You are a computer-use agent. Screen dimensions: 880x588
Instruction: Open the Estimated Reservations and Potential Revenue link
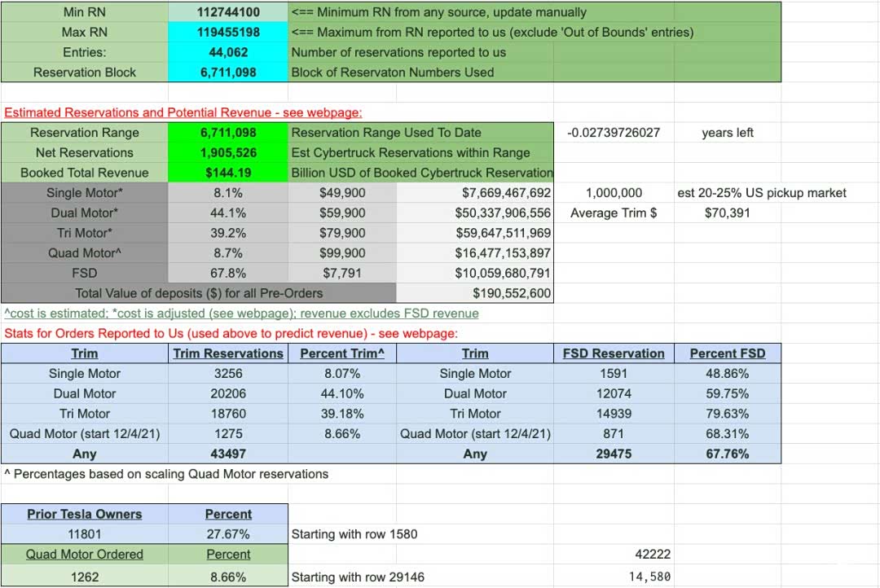click(183, 112)
